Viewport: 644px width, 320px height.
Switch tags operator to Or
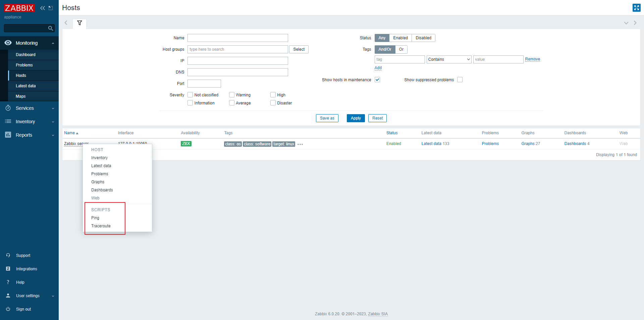tap(401, 49)
